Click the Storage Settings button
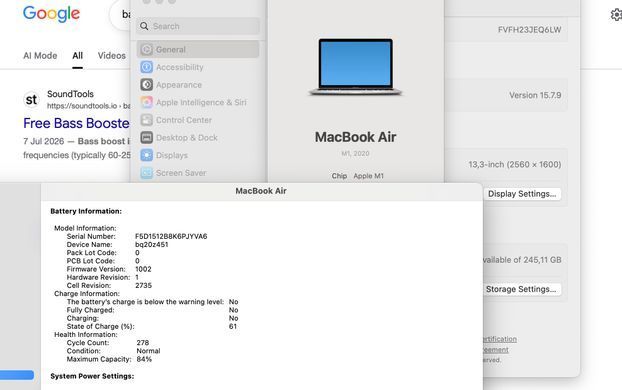This screenshot has height=390, width=622. pyautogui.click(x=521, y=289)
